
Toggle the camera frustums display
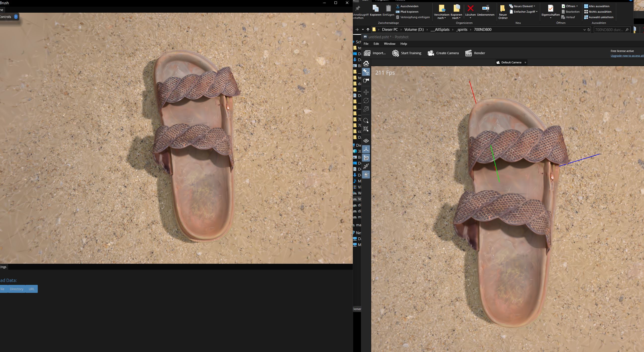pos(366,158)
